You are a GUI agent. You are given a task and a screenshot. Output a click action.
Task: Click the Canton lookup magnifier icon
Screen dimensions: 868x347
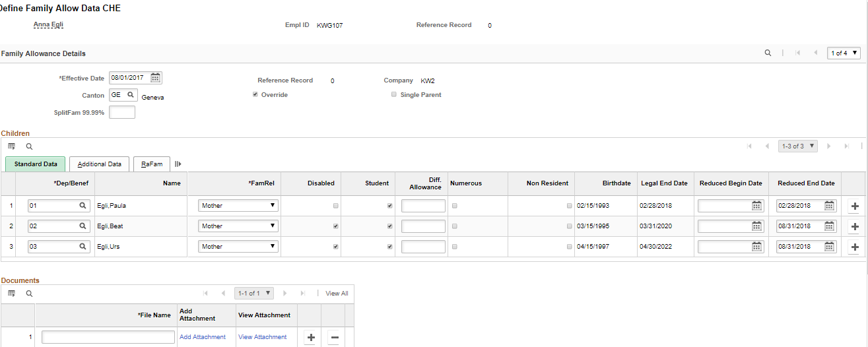(131, 95)
